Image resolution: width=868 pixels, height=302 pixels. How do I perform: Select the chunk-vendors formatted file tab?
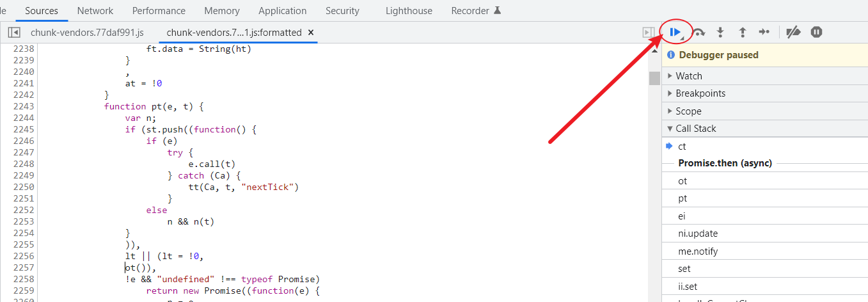[234, 32]
